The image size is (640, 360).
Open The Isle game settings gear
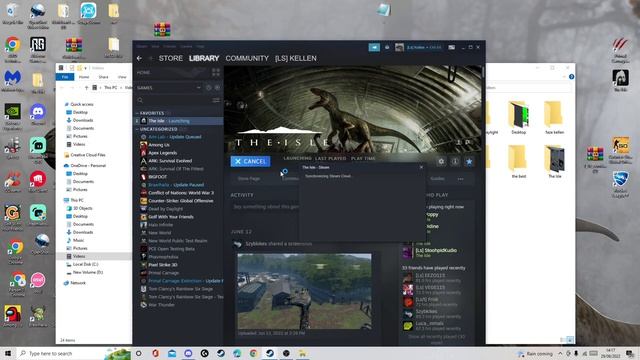(441, 162)
